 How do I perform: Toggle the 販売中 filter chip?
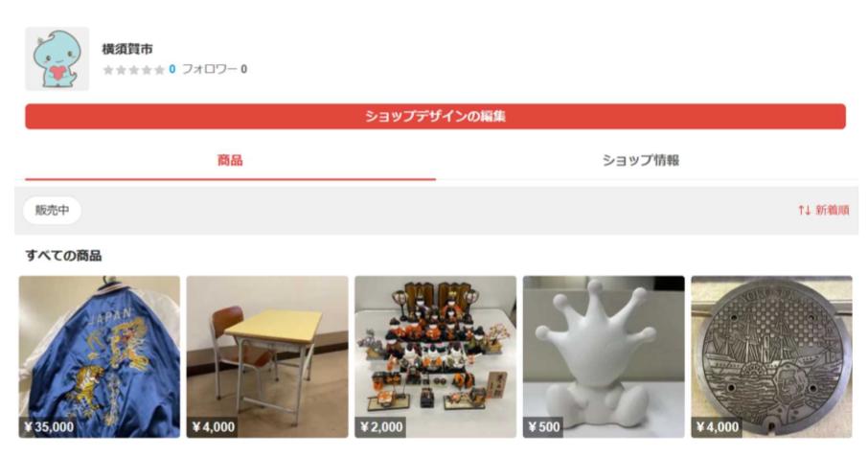(52, 211)
